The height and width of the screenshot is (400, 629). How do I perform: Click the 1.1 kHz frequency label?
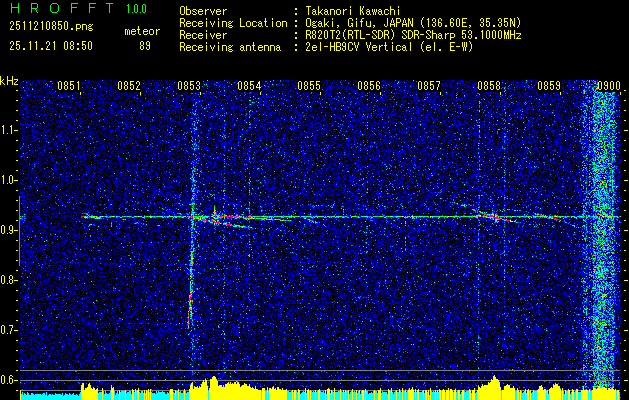pyautogui.click(x=9, y=130)
